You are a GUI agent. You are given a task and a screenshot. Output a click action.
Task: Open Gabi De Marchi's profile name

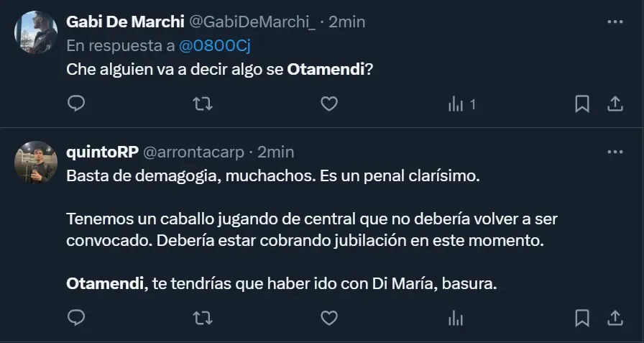tap(125, 22)
